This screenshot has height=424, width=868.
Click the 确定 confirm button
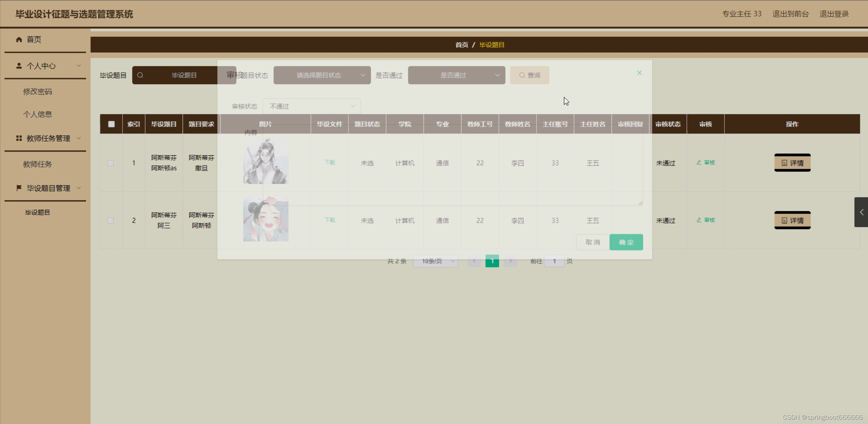click(x=626, y=242)
